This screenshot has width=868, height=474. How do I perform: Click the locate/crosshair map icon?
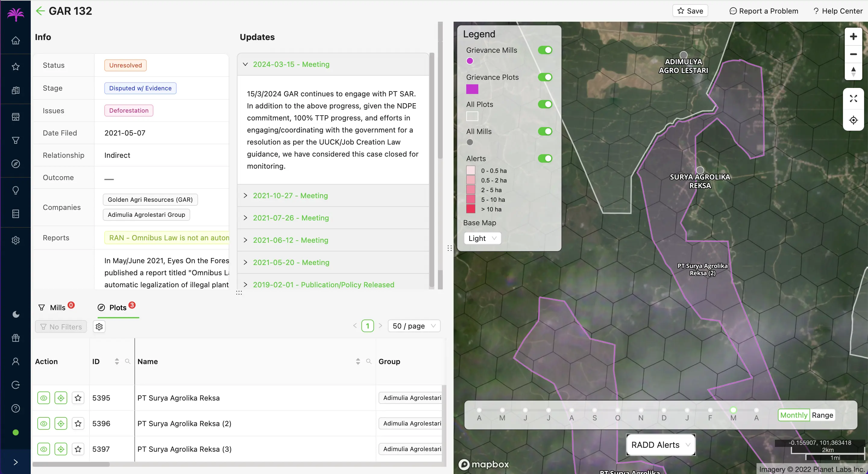pyautogui.click(x=853, y=120)
